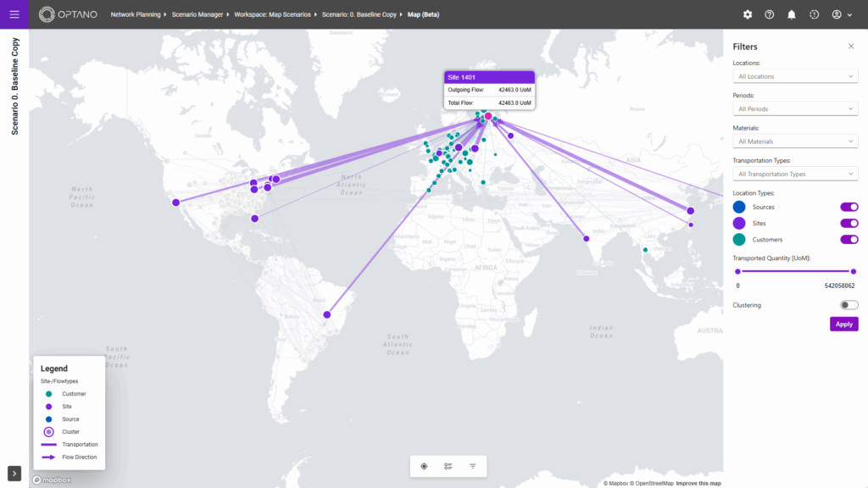This screenshot has height=488, width=868.
Task: Click the alert exclamation circle icon
Action: tap(815, 14)
